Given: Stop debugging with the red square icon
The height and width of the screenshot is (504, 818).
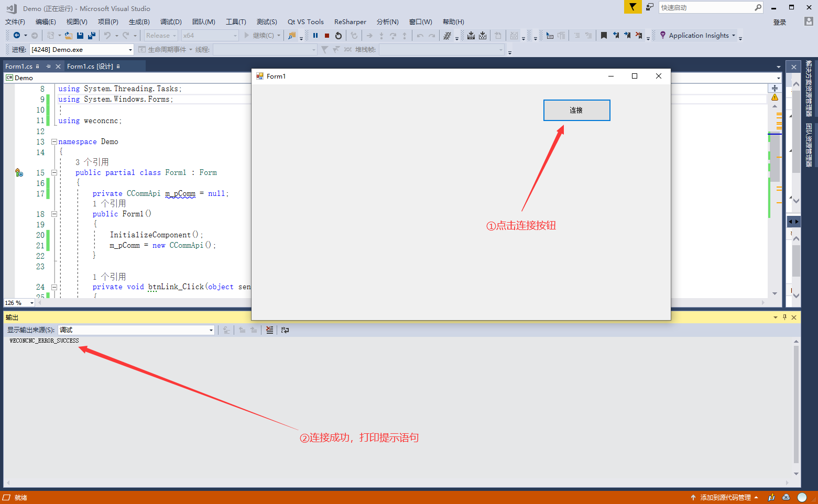Looking at the screenshot, I should point(327,36).
